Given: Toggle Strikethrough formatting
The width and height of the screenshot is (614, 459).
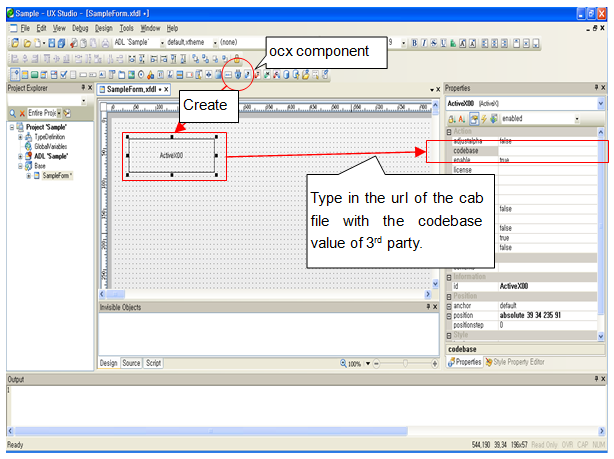Looking at the screenshot, I should tap(433, 43).
